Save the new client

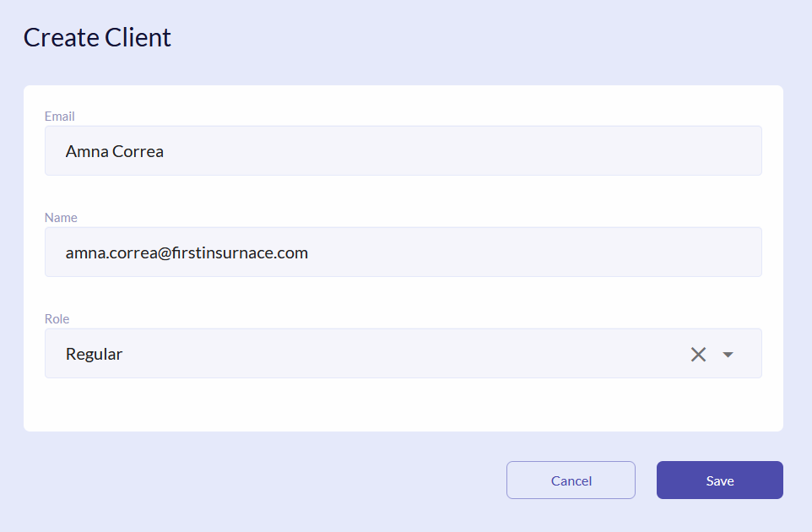click(x=719, y=480)
